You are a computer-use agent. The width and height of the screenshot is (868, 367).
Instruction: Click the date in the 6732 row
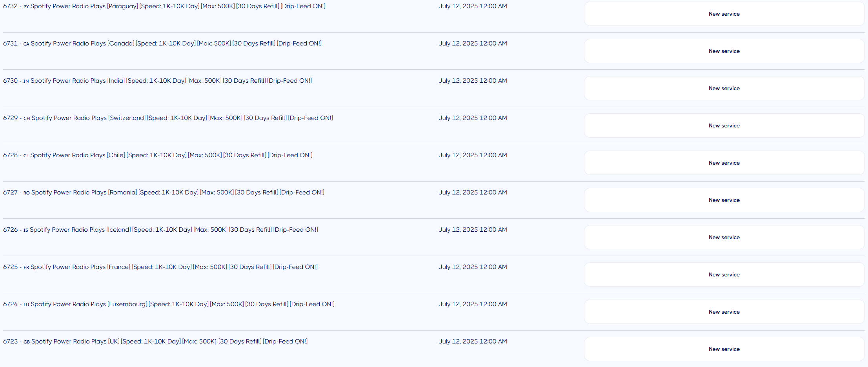click(x=473, y=6)
